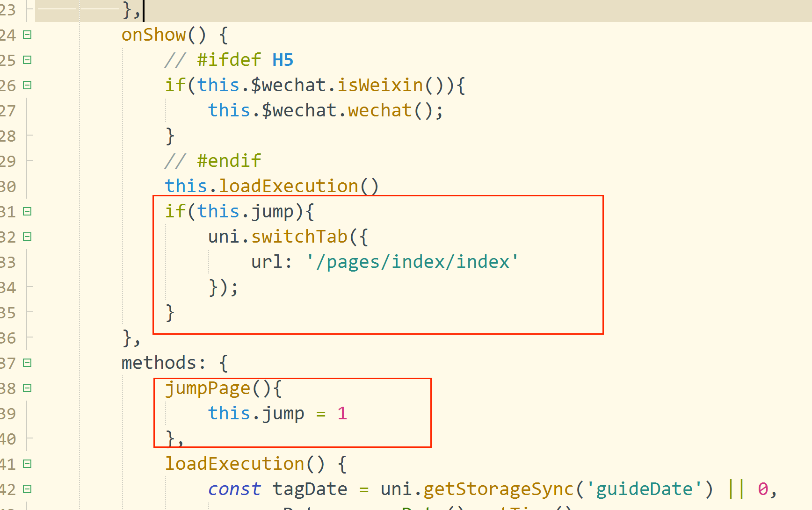Click the closing brace on line 28
Image resolution: width=812 pixels, height=510 pixels.
click(170, 136)
